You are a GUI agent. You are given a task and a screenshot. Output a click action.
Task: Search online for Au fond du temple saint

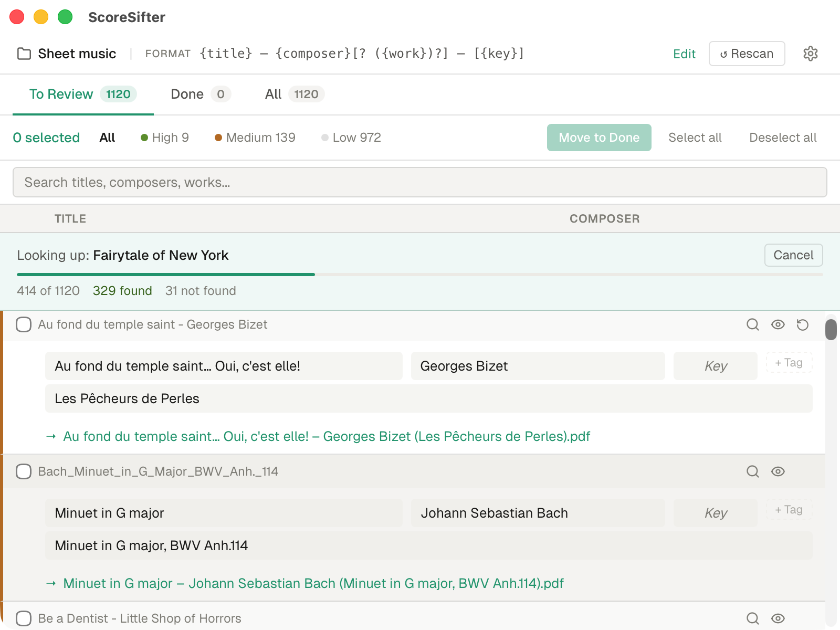752,324
